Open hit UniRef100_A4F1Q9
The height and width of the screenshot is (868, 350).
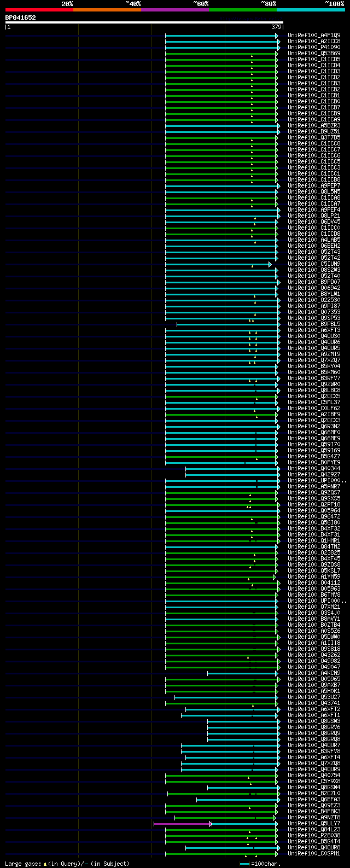314,35
